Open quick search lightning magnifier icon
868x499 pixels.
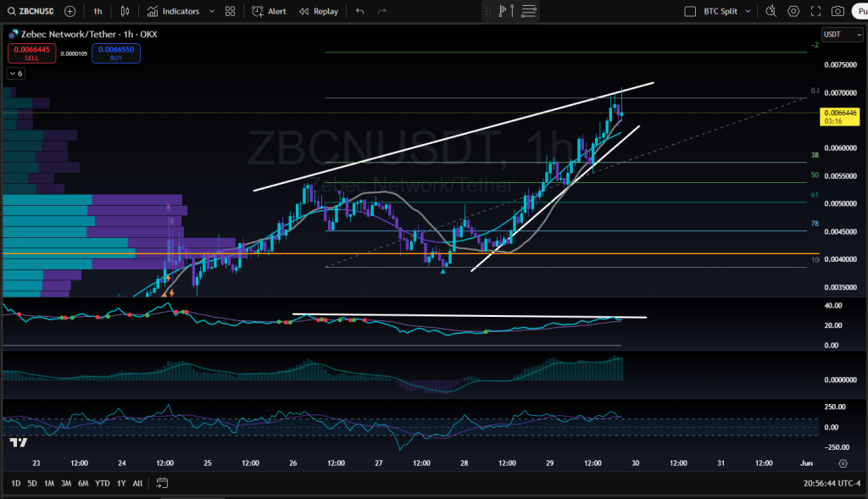coord(771,11)
